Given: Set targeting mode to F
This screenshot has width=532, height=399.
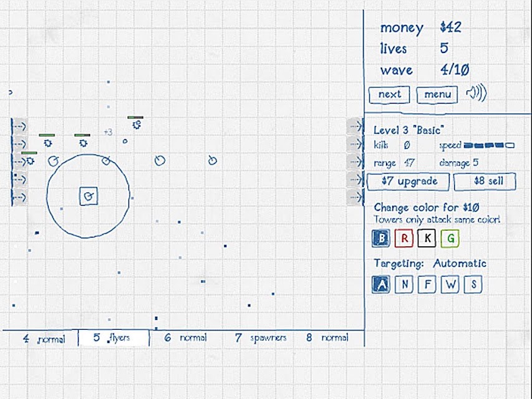Looking at the screenshot, I should tap(427, 284).
